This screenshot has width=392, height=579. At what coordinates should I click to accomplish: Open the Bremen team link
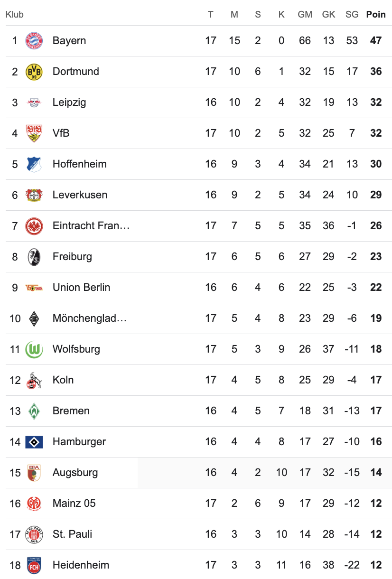coord(71,411)
